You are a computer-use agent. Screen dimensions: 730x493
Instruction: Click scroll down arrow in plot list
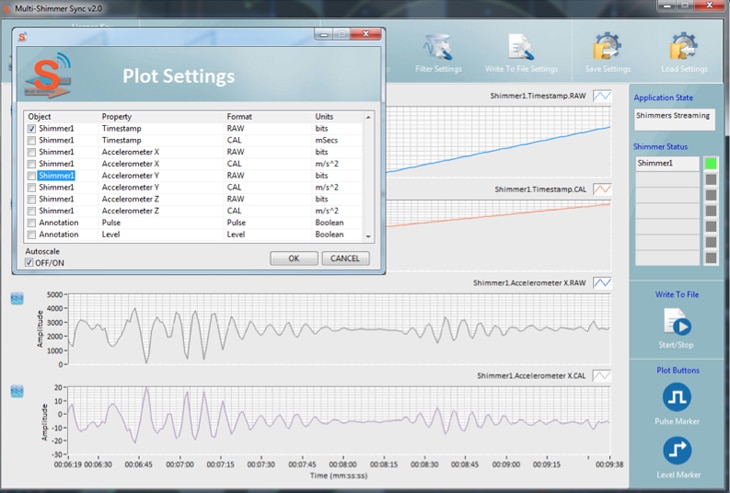click(x=368, y=236)
